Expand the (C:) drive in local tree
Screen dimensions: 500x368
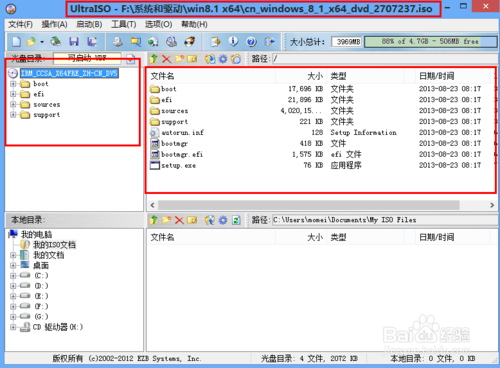point(13,276)
